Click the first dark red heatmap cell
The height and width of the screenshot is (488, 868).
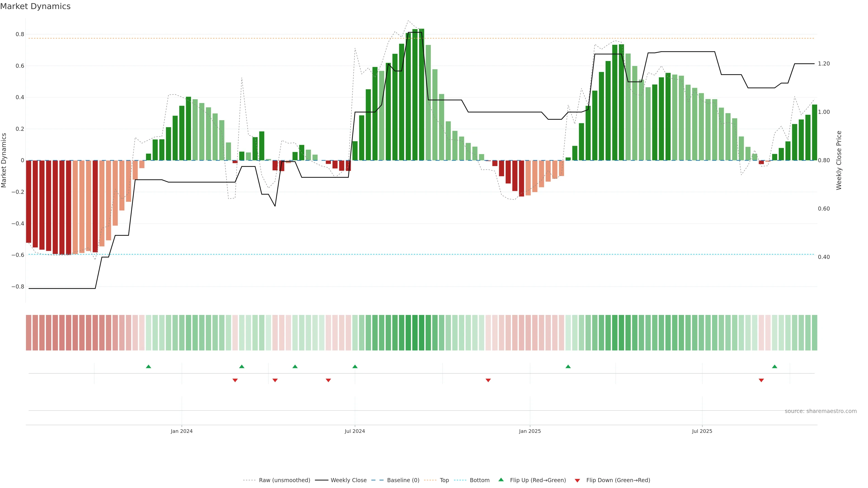29,332
